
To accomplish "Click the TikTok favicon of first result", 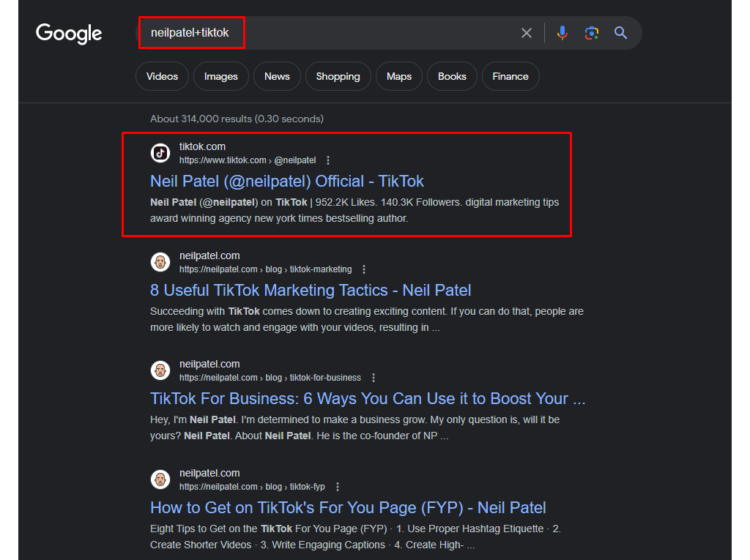I will pos(160,153).
